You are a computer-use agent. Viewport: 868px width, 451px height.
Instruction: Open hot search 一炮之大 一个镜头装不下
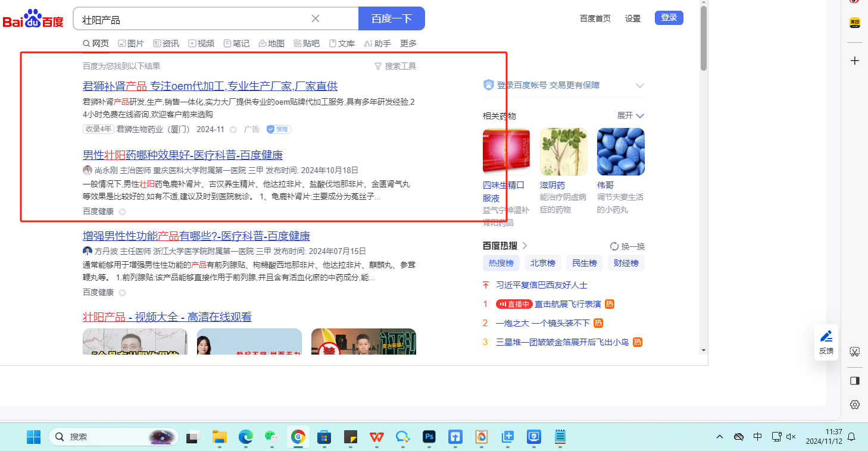coord(543,323)
